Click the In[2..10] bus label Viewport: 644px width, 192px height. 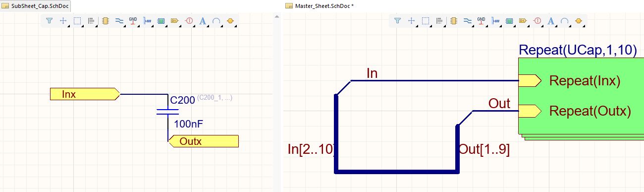click(312, 149)
